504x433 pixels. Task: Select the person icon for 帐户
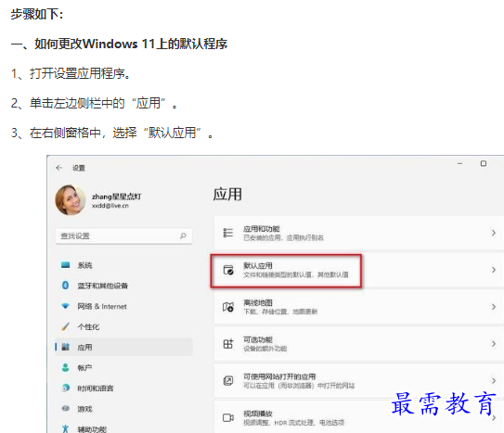[65, 367]
